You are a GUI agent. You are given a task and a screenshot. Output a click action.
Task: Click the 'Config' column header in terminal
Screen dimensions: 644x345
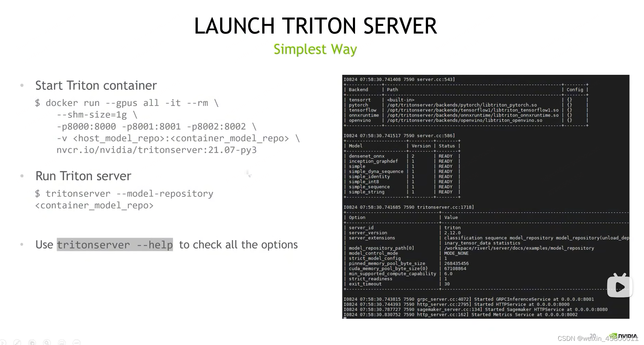pyautogui.click(x=575, y=89)
